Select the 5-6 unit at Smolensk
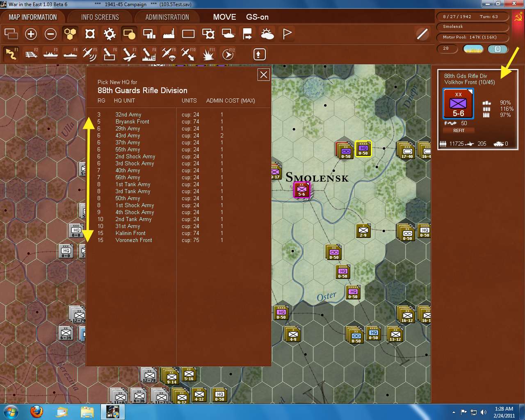The image size is (525, 420). 301,190
